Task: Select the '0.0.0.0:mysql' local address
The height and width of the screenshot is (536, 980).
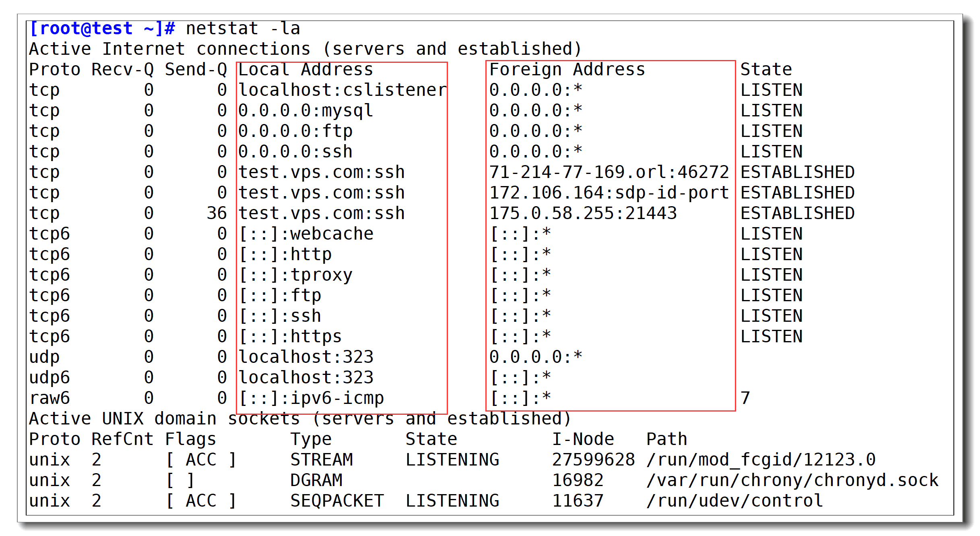Action: click(305, 111)
